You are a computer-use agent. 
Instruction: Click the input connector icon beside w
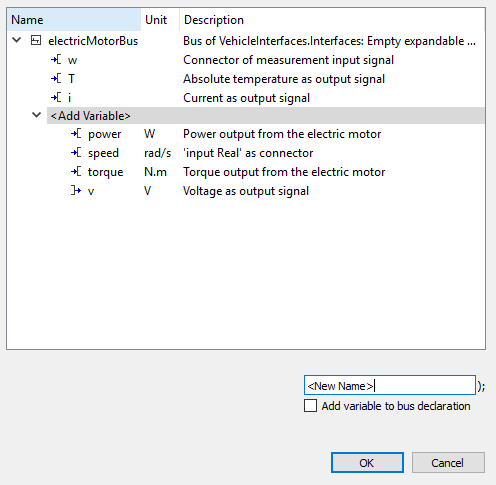click(56, 60)
